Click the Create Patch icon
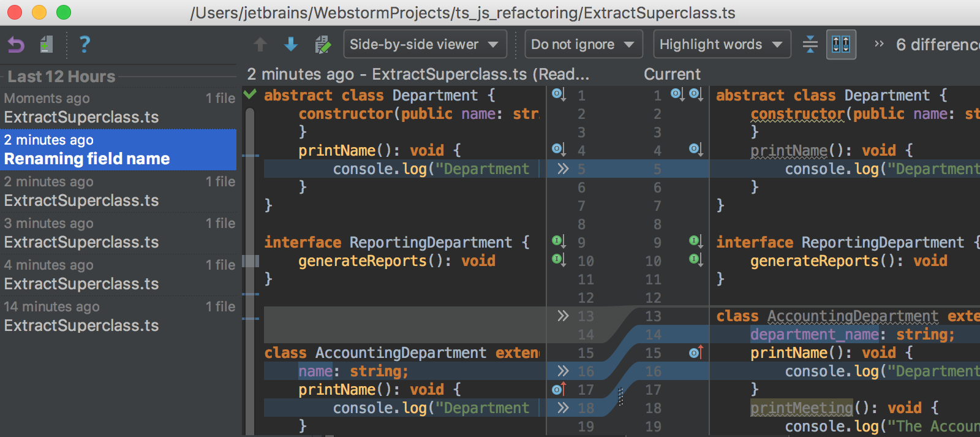 coord(47,45)
